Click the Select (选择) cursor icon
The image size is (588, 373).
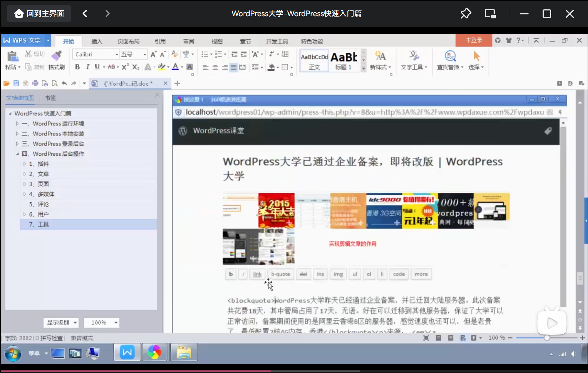(476, 56)
